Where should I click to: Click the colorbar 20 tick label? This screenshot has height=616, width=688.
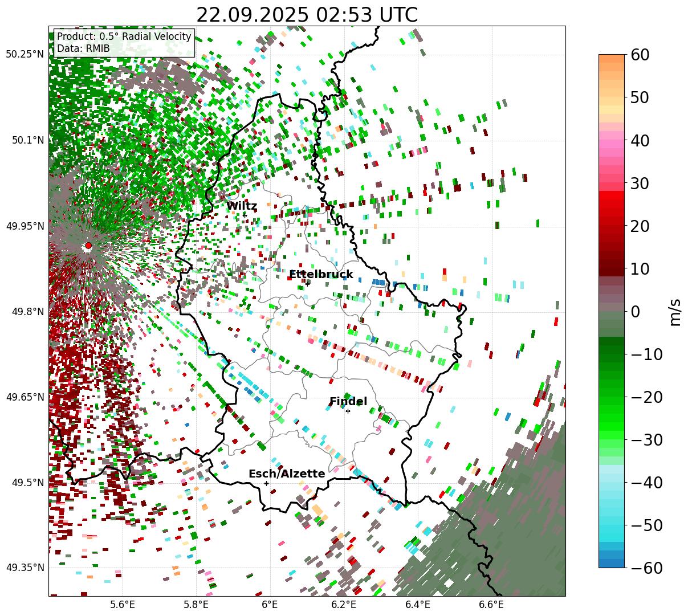[640, 226]
